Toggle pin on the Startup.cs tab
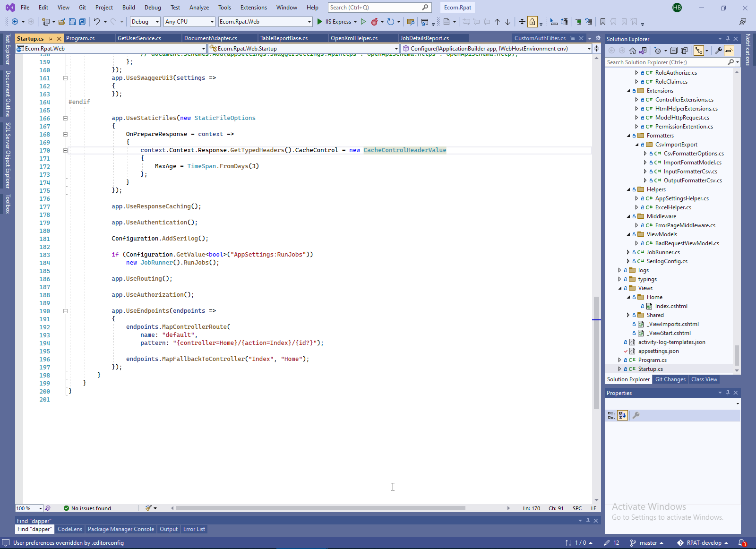The image size is (756, 549). (50, 39)
